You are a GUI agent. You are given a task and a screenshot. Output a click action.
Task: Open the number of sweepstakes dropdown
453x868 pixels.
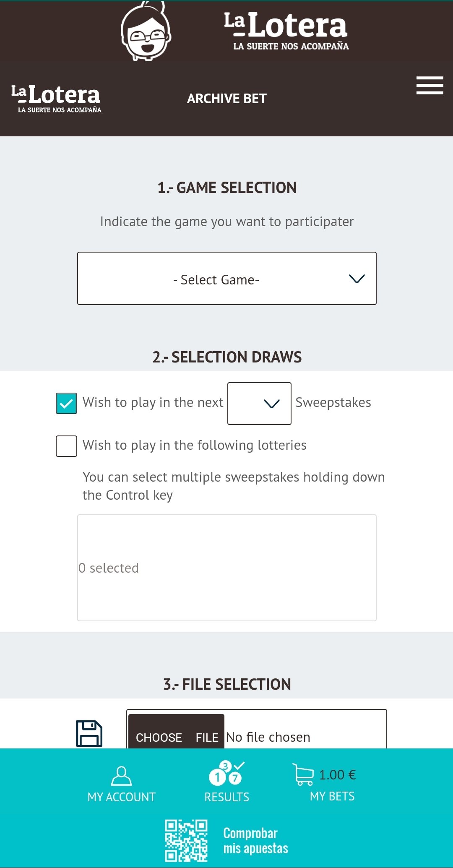[259, 404]
